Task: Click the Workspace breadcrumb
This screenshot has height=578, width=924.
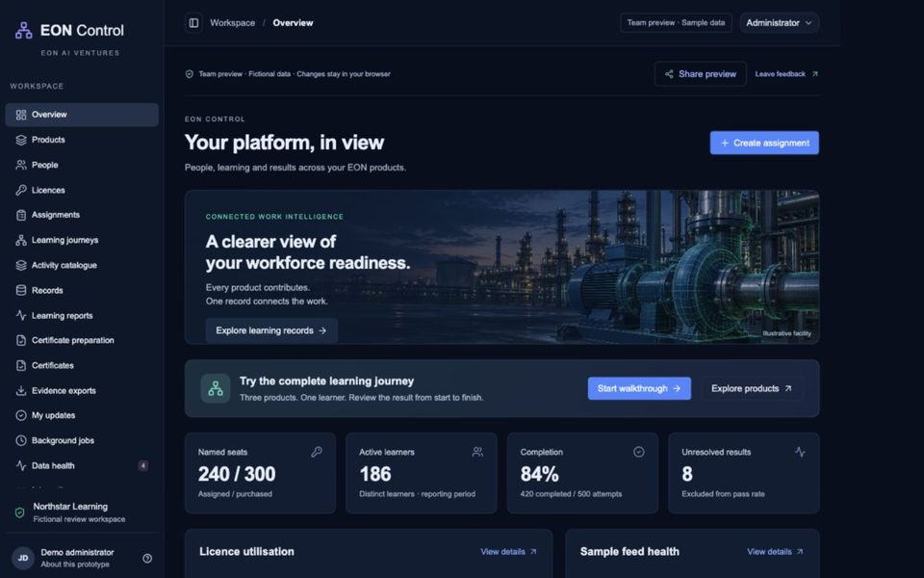Action: click(x=232, y=23)
